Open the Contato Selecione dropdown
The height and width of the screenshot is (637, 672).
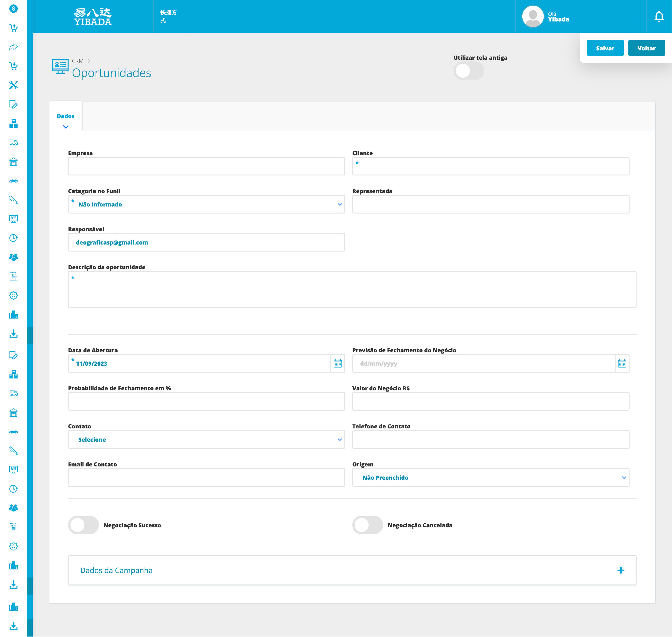coord(206,439)
